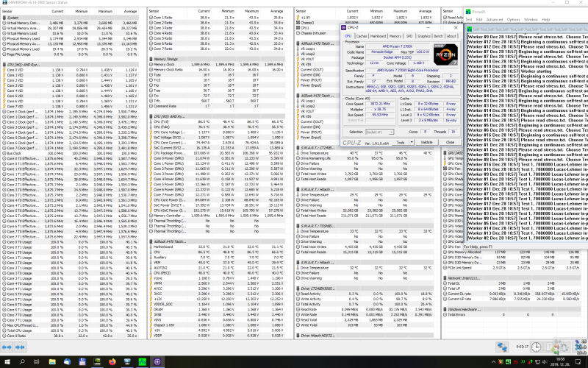Screen dimensions: 588x368
Task: Select the Memory Clock Ratio row
Action: pyautogui.click(x=216, y=69)
